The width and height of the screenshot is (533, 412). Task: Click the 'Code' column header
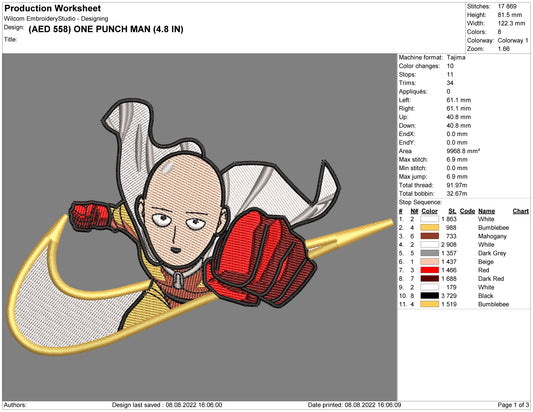467,211
